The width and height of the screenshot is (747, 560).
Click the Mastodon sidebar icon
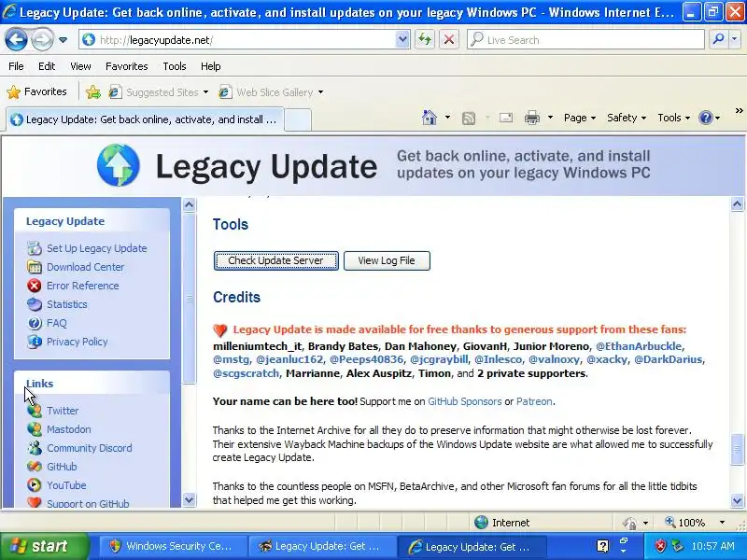(x=35, y=429)
